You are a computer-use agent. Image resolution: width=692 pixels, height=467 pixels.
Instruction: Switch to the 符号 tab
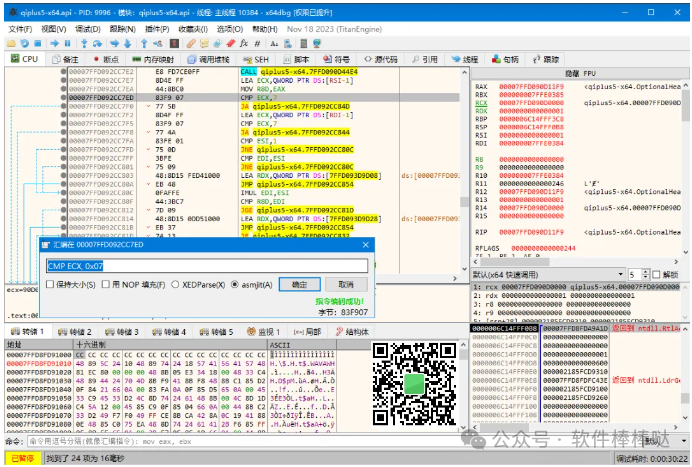(x=337, y=60)
